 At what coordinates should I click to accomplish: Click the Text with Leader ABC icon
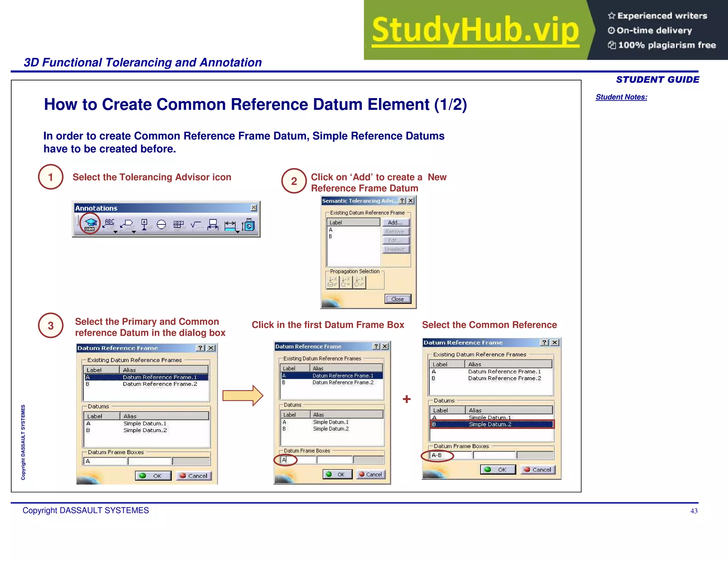click(109, 223)
